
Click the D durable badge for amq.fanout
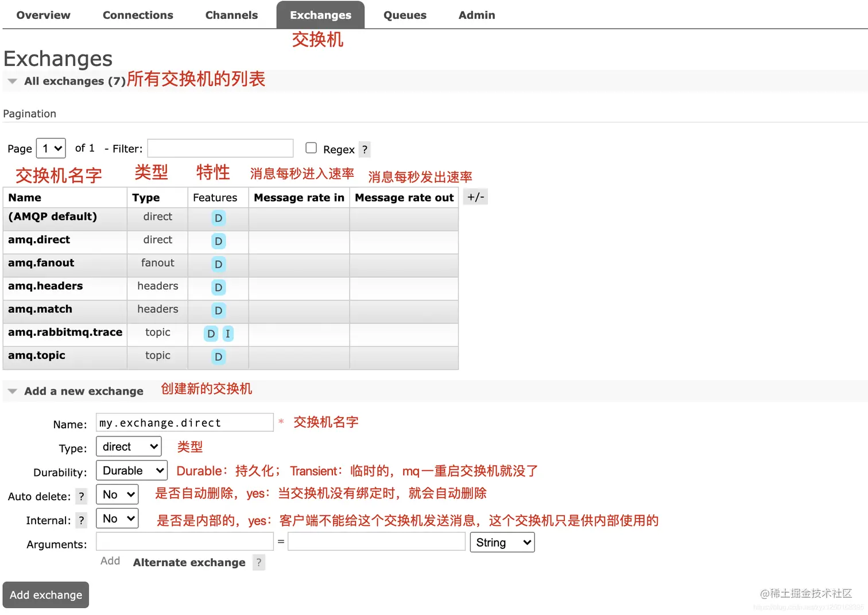click(218, 264)
